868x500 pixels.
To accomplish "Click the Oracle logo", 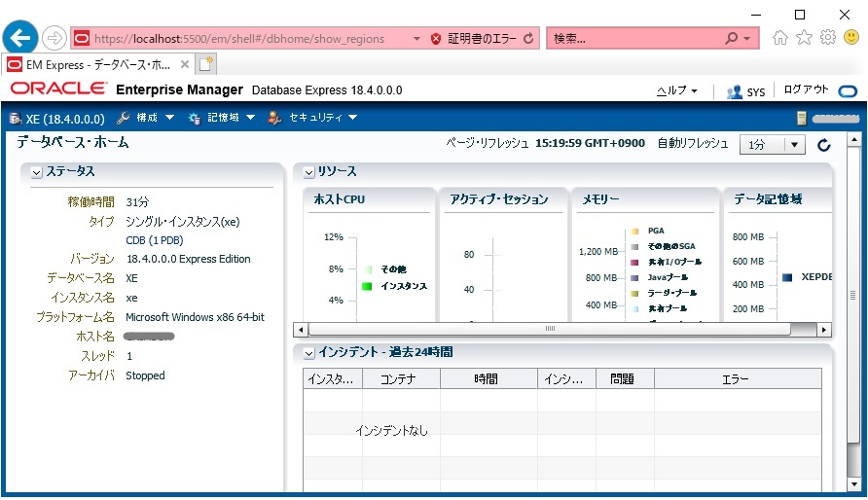I will [58, 89].
